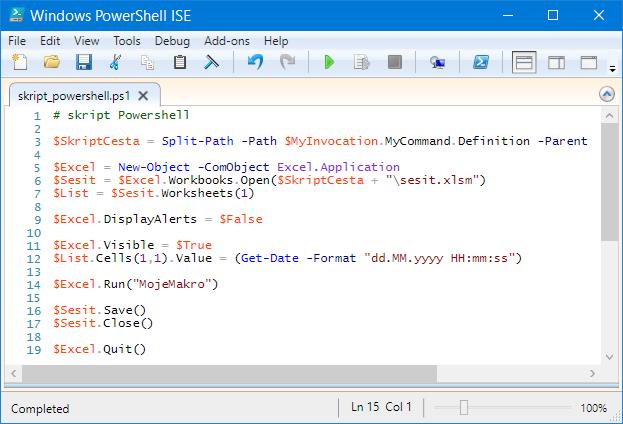Click 'DisplayAlerts' on line 9
The width and height of the screenshot is (623, 424).
point(150,219)
